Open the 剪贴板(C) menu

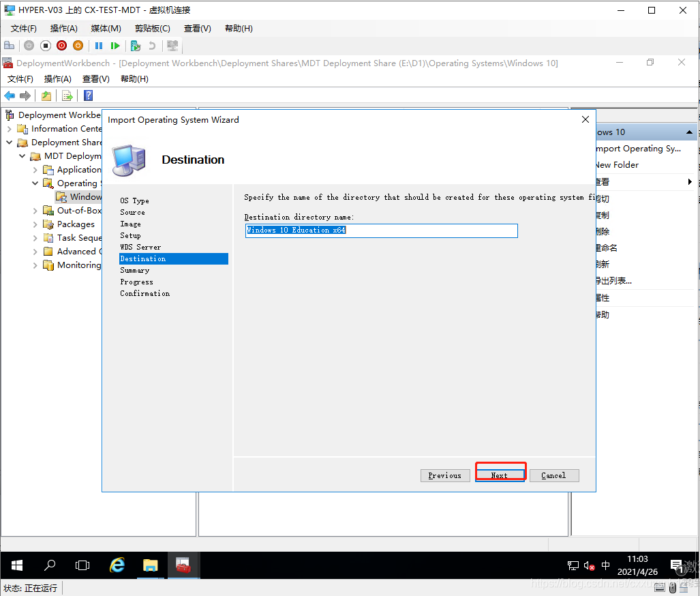[x=153, y=29]
